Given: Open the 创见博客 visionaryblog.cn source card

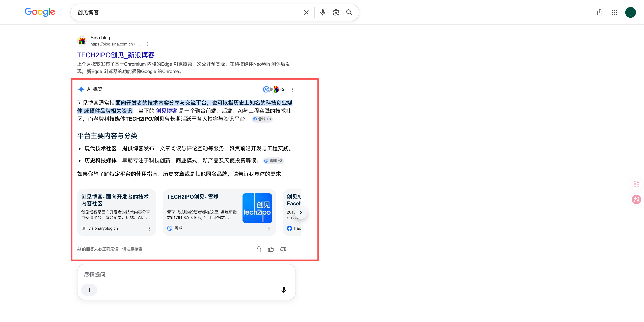Looking at the screenshot, I should tap(117, 212).
